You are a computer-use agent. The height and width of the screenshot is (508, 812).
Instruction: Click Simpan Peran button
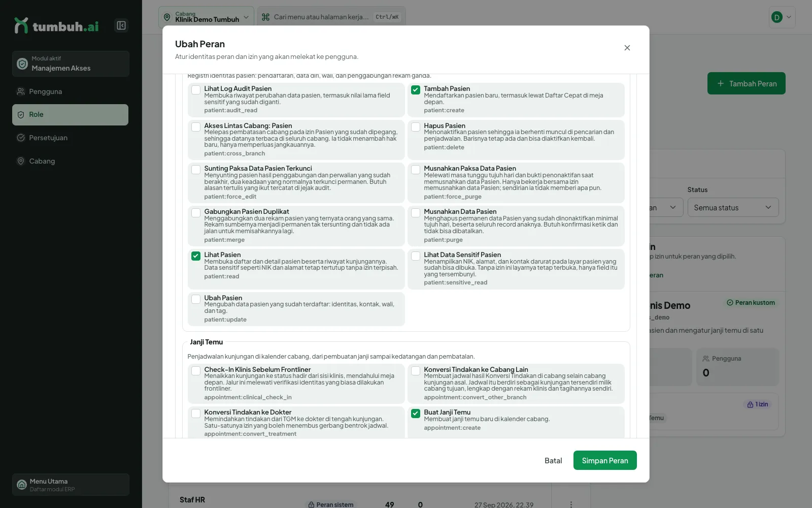click(x=605, y=460)
